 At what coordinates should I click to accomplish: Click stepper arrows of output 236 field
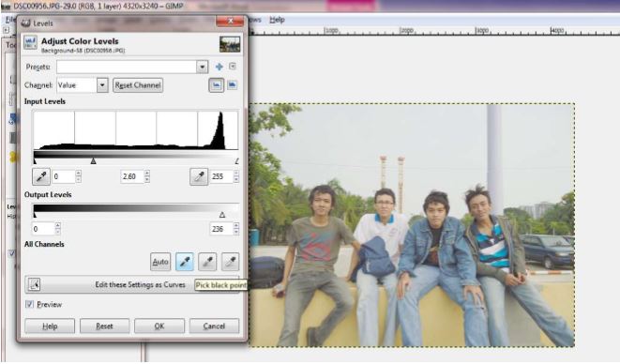[236, 229]
